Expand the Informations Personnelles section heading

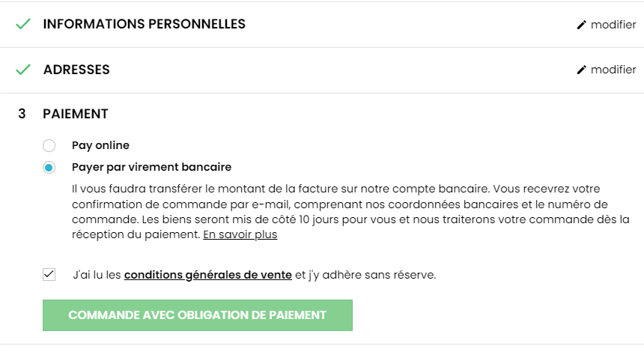coord(144,24)
